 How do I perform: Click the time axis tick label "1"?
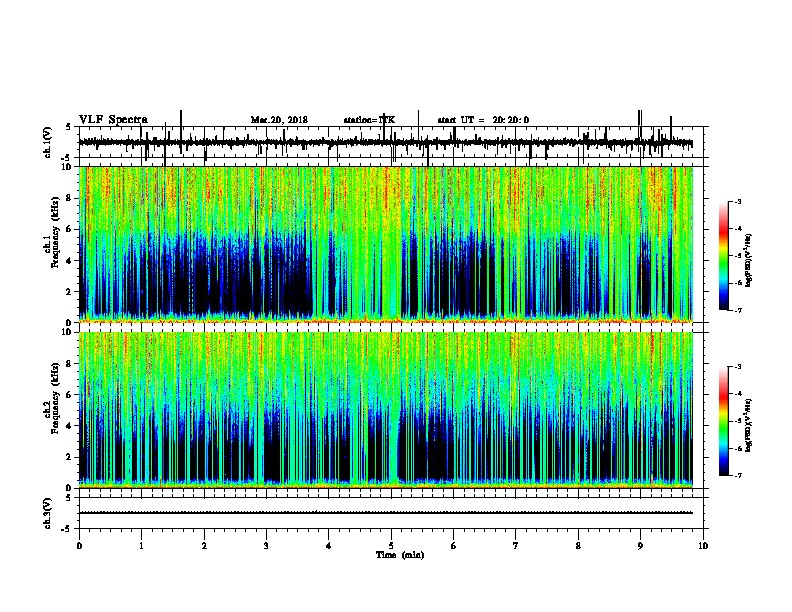[x=141, y=546]
